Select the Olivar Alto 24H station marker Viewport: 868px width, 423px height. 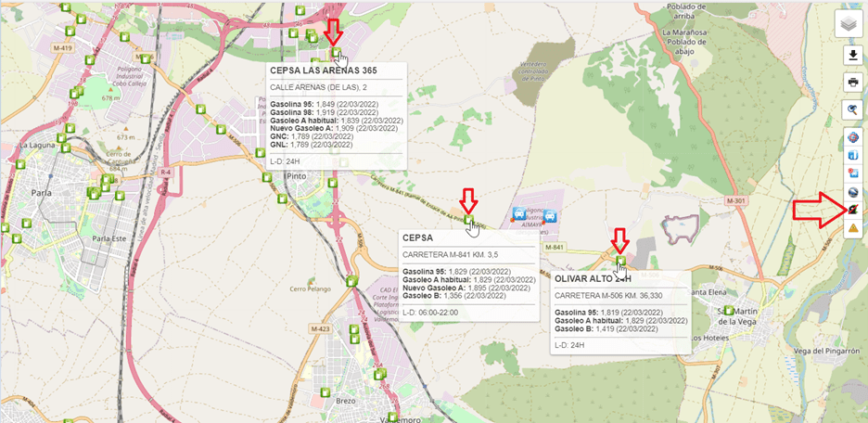pos(620,261)
